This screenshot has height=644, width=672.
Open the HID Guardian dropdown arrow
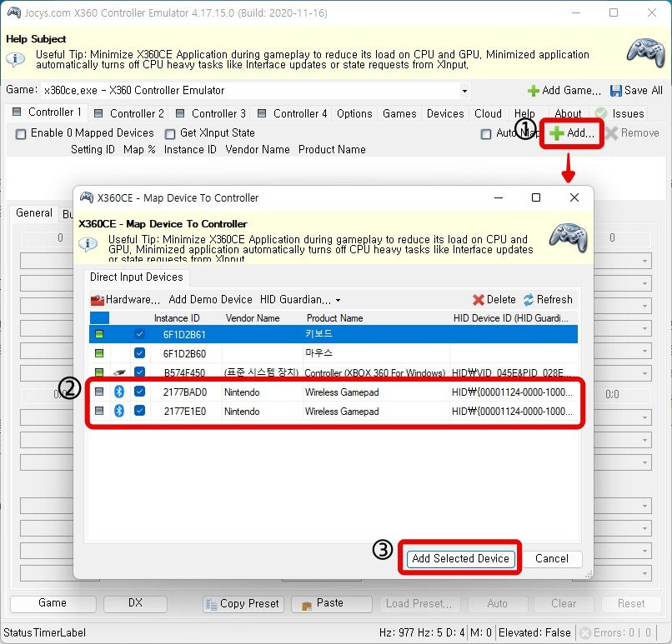(339, 300)
